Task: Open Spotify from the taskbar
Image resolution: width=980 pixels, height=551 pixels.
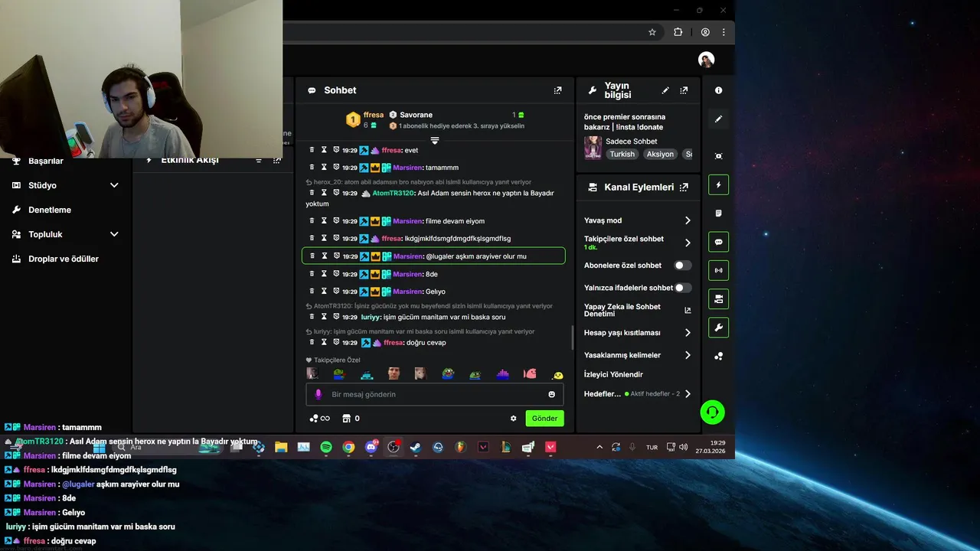Action: click(326, 447)
